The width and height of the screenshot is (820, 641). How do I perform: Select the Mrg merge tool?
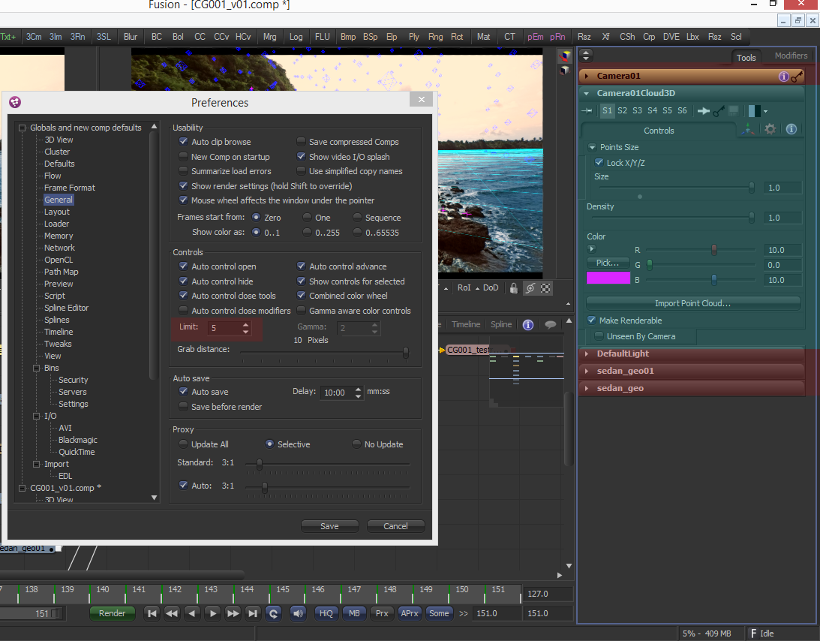pyautogui.click(x=270, y=37)
